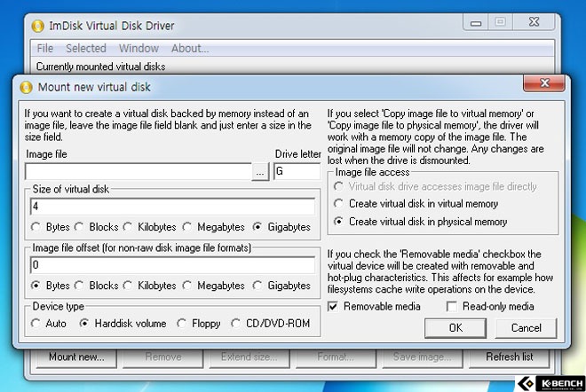Viewport: 586px width, 392px height.
Task: Open the Window menu in ImDisk window
Action: 139,48
